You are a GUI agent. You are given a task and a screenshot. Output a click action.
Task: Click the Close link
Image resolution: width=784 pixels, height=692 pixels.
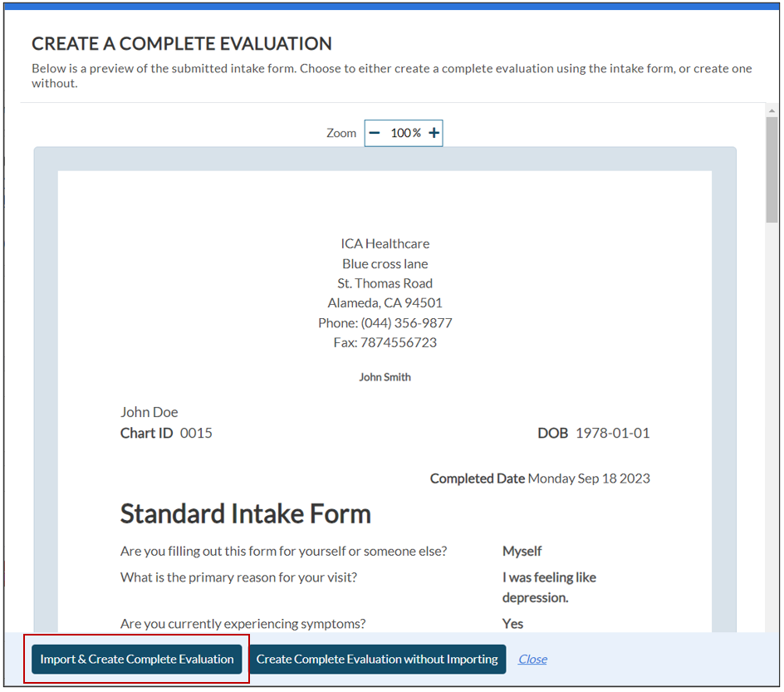point(532,660)
